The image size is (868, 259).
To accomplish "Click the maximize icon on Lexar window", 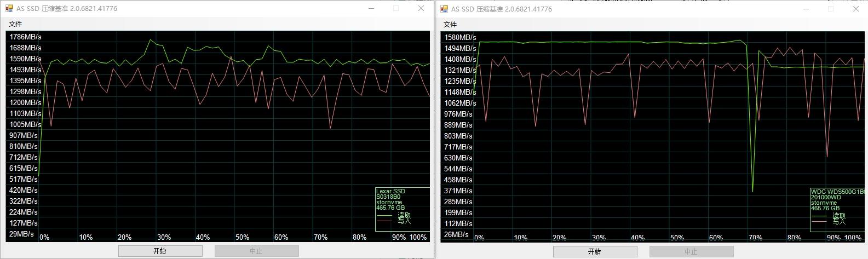I will point(396,9).
